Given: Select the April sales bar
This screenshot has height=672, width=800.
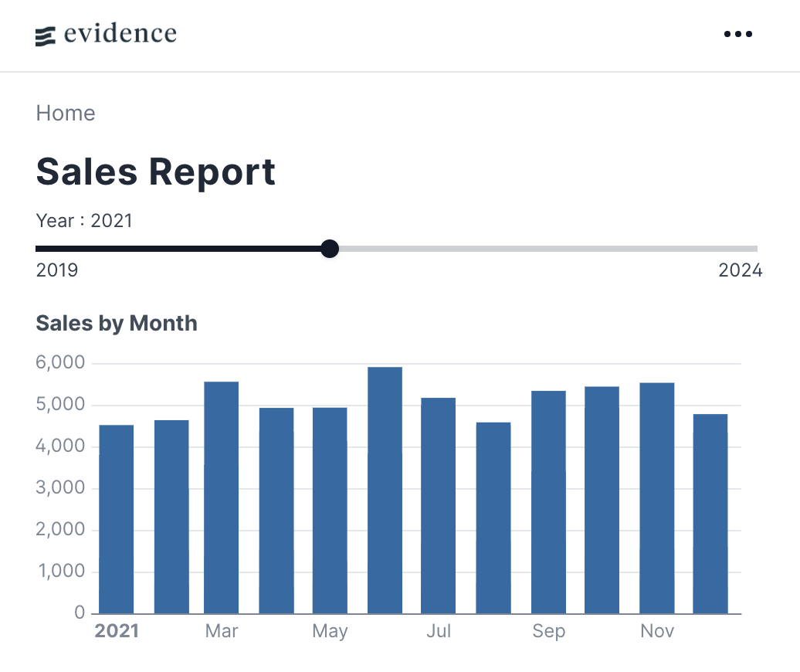Looking at the screenshot, I should coord(276,511).
